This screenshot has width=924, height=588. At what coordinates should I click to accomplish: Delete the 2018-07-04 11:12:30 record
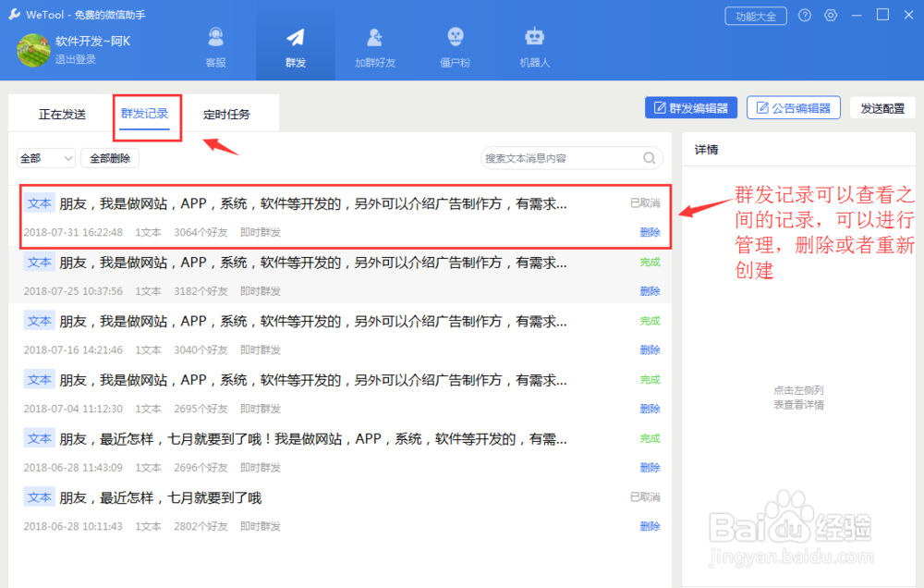[650, 409]
